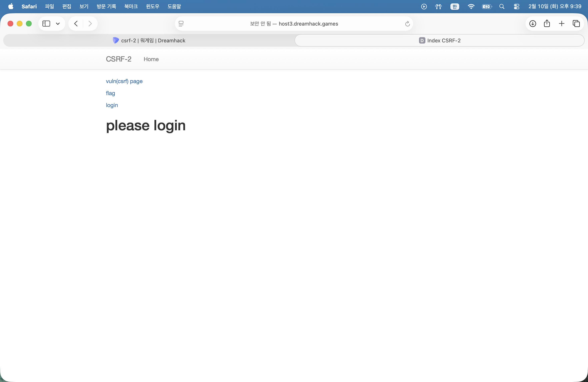588x382 pixels.
Task: Open the Share sheet
Action: 547,24
